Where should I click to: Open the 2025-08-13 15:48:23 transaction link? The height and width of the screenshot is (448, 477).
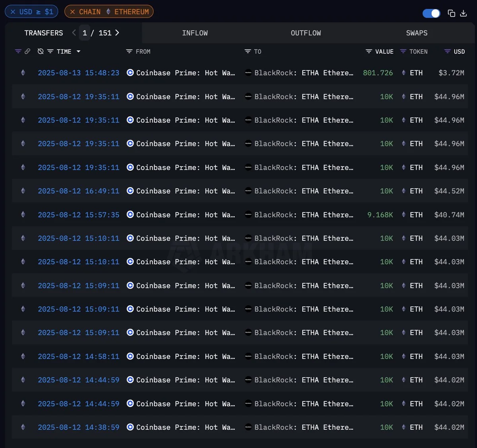78,73
